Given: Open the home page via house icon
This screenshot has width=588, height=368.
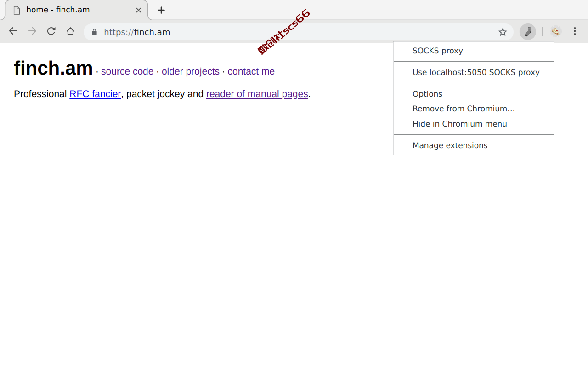Looking at the screenshot, I should tap(70, 31).
